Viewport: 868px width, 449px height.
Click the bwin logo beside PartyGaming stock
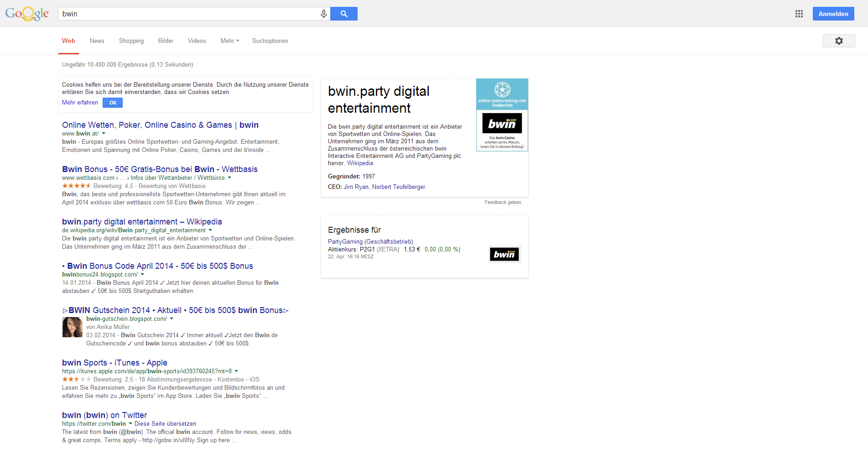tap(504, 254)
